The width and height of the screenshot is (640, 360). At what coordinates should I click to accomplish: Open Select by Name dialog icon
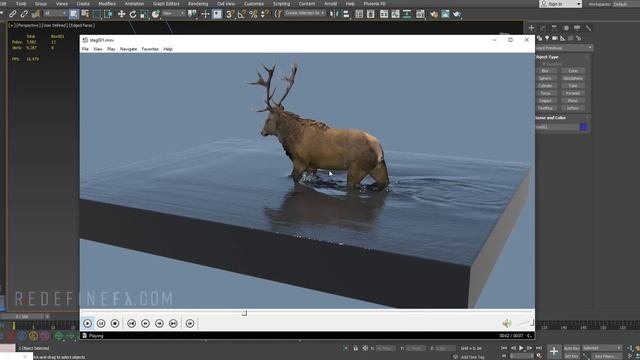pyautogui.click(x=85, y=14)
